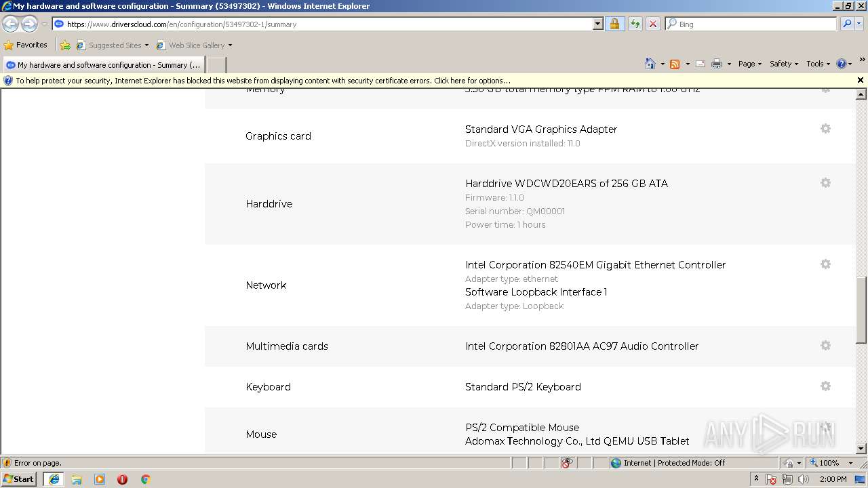Open gear settings for Network row
The width and height of the screenshot is (868, 488).
click(x=825, y=264)
